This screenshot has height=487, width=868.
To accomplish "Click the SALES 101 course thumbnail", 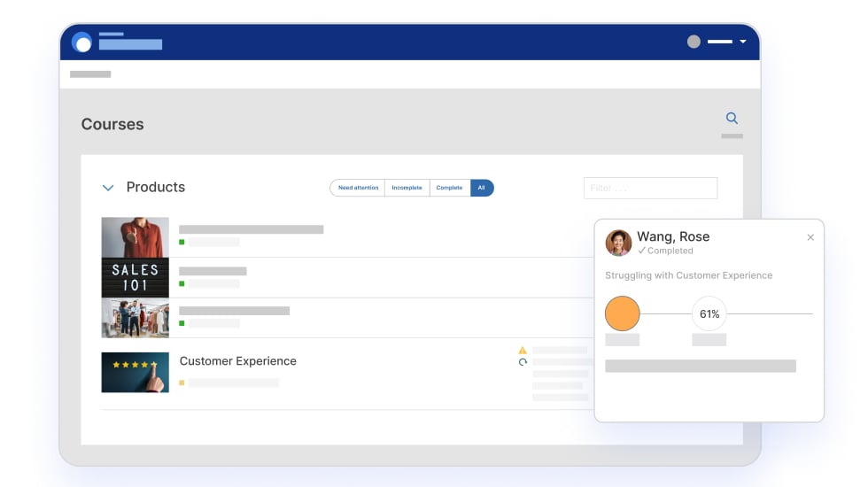I will point(135,277).
